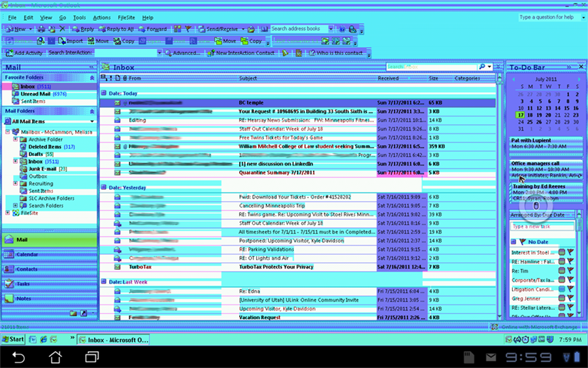588x368 pixels.
Task: Toggle flag on Greg Jenner task
Action: (x=571, y=298)
